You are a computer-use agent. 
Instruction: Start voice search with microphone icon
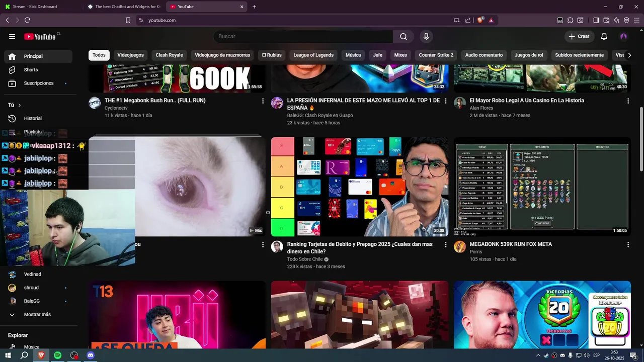point(426,36)
